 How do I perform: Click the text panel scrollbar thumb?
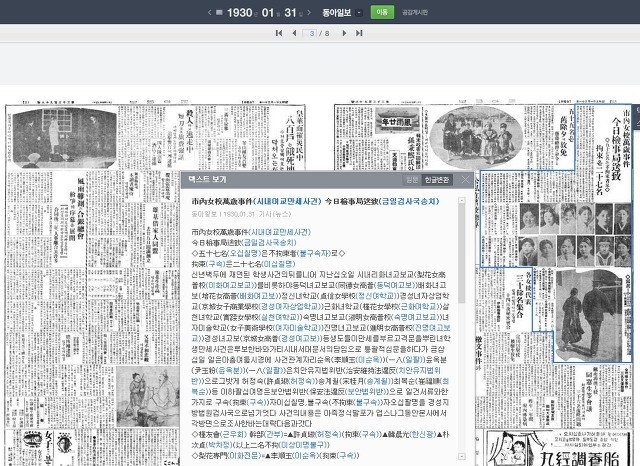[462, 254]
